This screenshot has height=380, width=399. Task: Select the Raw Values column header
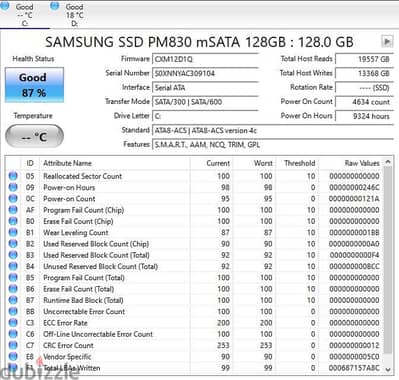[350, 163]
